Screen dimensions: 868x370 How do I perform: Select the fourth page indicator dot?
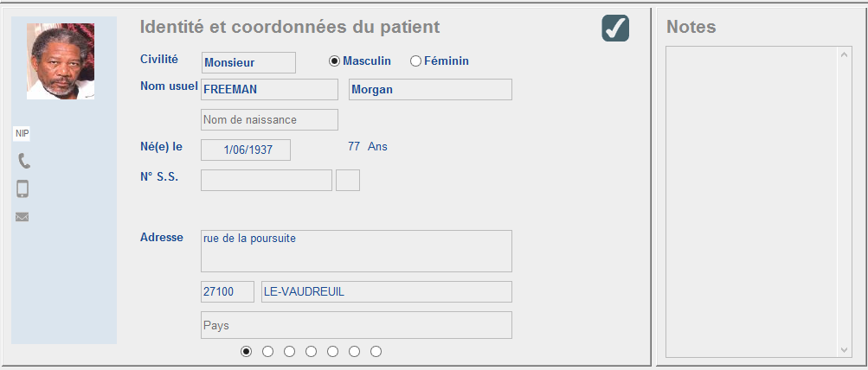311,351
